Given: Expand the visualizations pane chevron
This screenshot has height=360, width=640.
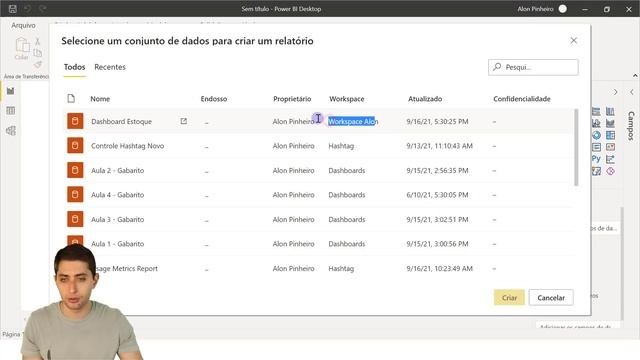Looking at the screenshot, I should pos(615,92).
